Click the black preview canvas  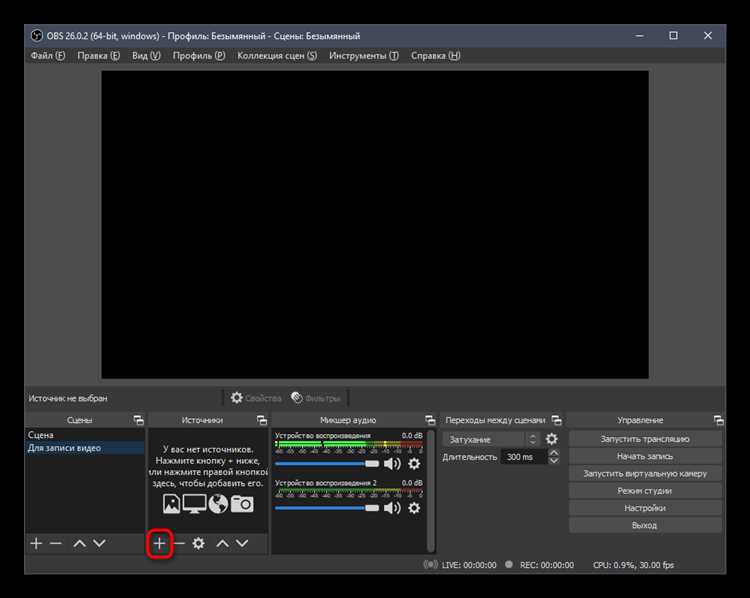pos(375,224)
